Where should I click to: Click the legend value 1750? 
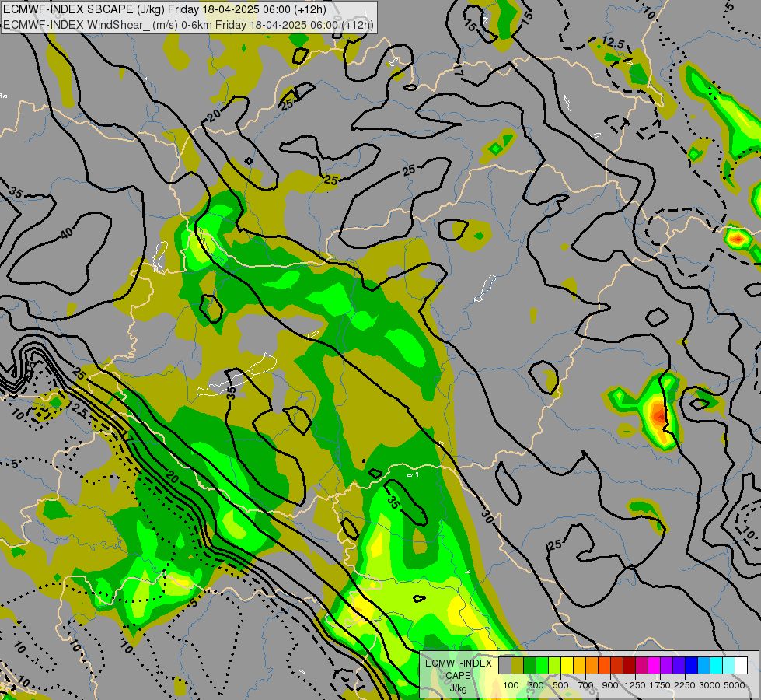660,685
